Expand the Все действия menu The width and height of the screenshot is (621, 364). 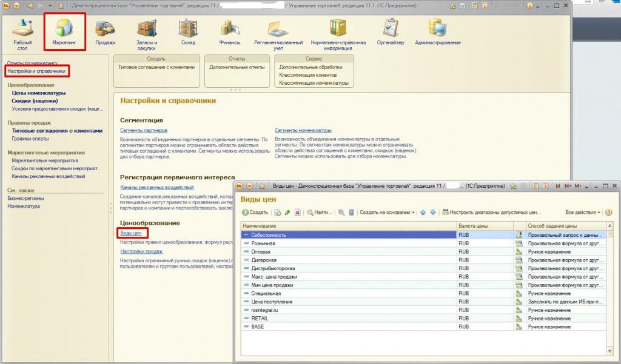point(583,213)
